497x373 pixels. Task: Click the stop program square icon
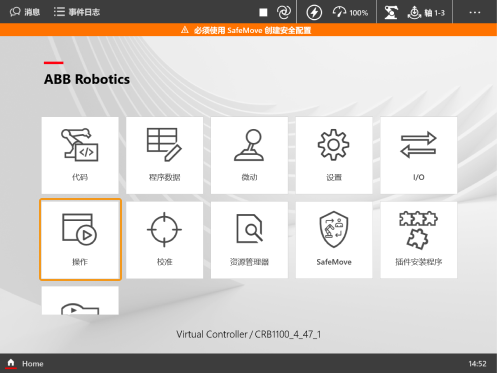point(263,12)
